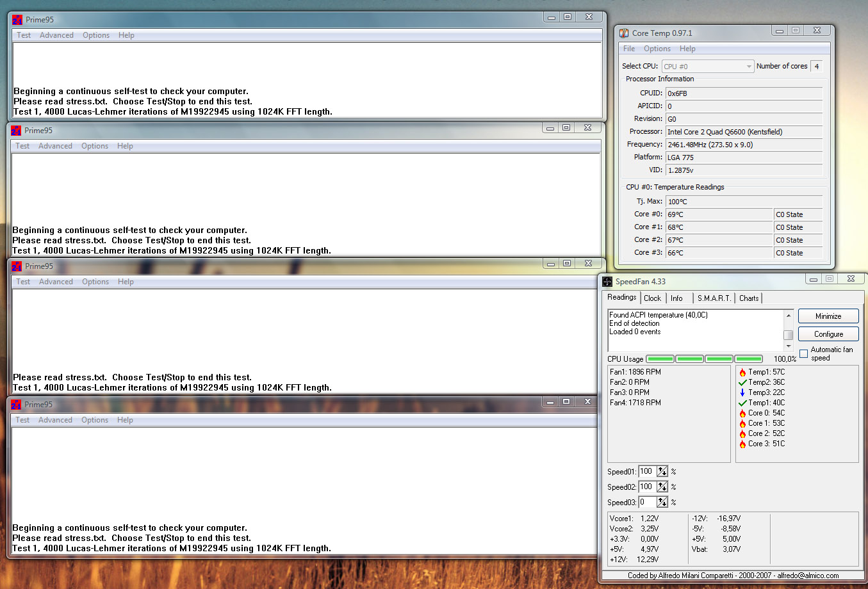Open the Charts tab in SpeedFan
This screenshot has height=589, width=868.
click(748, 298)
